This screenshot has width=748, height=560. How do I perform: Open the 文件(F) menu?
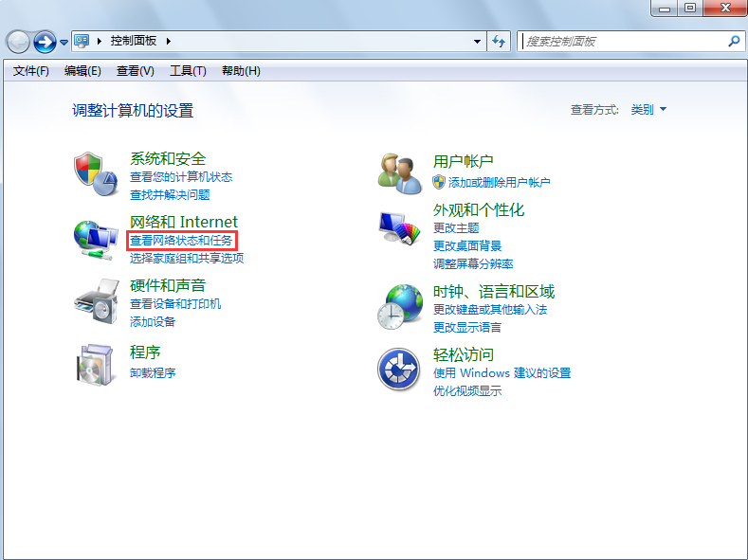tap(30, 71)
